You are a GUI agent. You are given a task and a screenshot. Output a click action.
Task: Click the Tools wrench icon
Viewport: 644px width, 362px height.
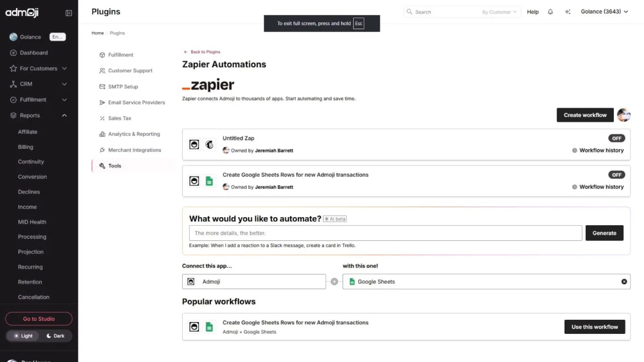[102, 166]
